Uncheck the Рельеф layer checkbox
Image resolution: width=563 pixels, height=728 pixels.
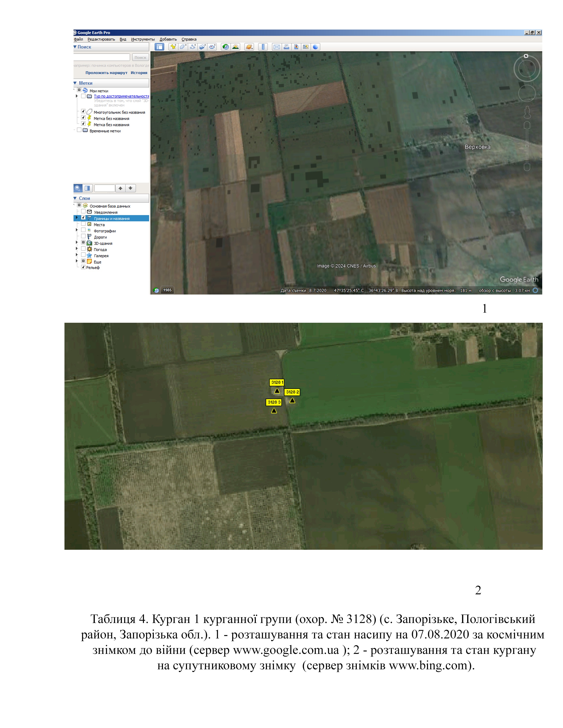(83, 267)
